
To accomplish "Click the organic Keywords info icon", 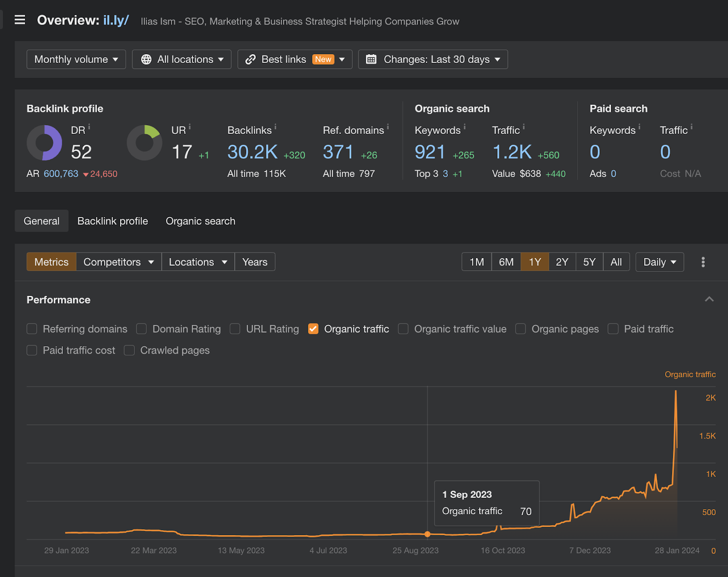I will [x=465, y=127].
